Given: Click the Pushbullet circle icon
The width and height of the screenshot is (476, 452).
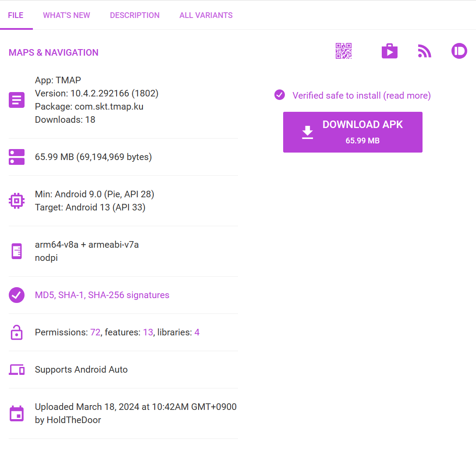Looking at the screenshot, I should pos(459,51).
